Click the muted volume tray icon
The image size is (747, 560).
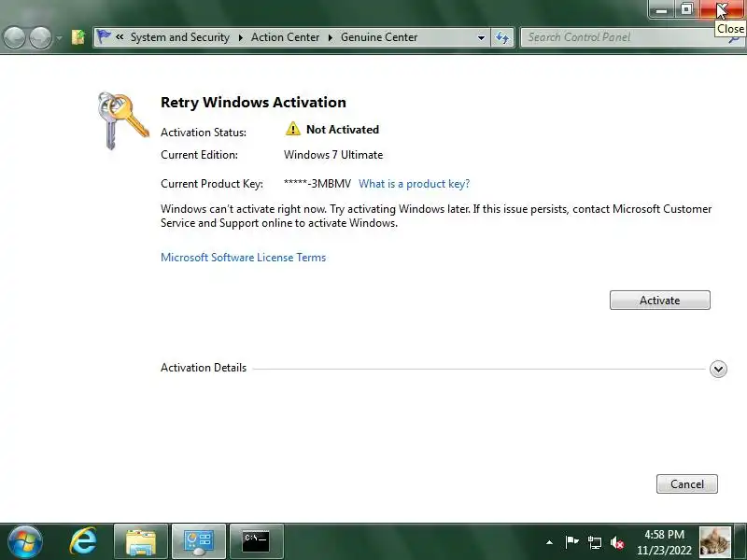click(x=617, y=542)
